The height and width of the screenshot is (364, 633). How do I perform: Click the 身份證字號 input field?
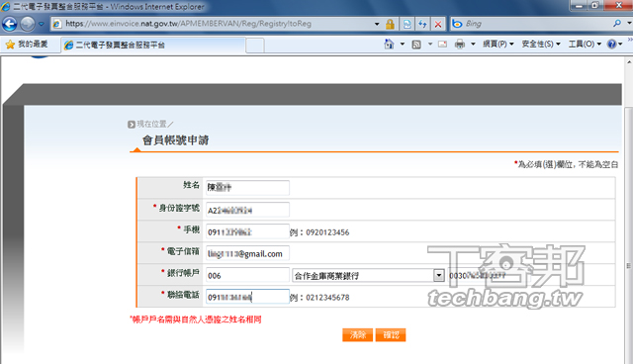click(247, 210)
